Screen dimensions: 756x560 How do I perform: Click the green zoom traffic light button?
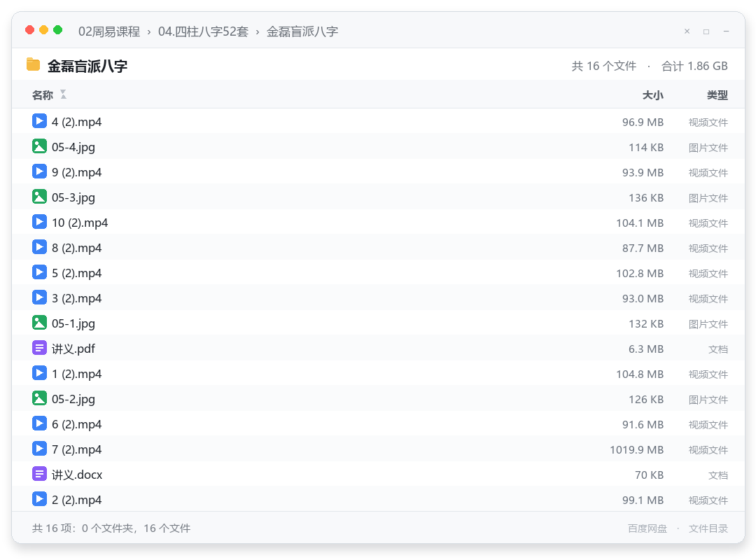coord(58,30)
